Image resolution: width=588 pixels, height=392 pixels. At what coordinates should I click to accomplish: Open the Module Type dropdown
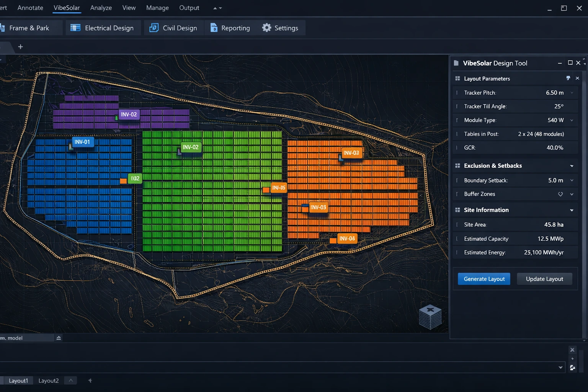coord(572,120)
